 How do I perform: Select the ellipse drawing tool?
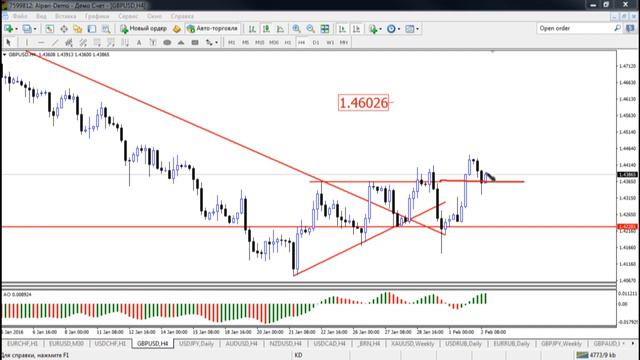coord(167,42)
